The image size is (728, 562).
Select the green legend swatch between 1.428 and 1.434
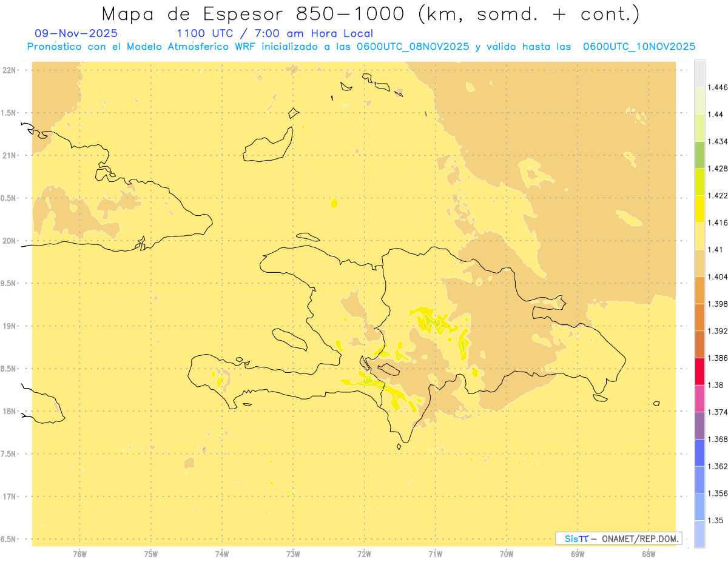point(699,155)
